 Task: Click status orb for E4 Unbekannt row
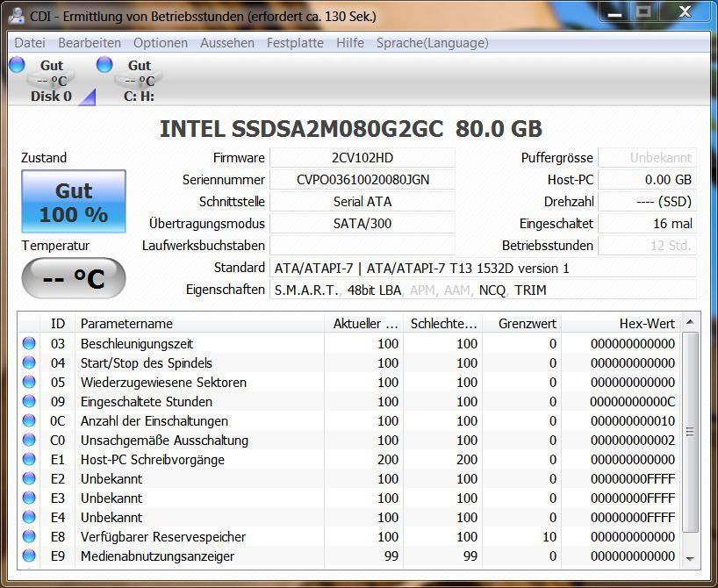[29, 517]
